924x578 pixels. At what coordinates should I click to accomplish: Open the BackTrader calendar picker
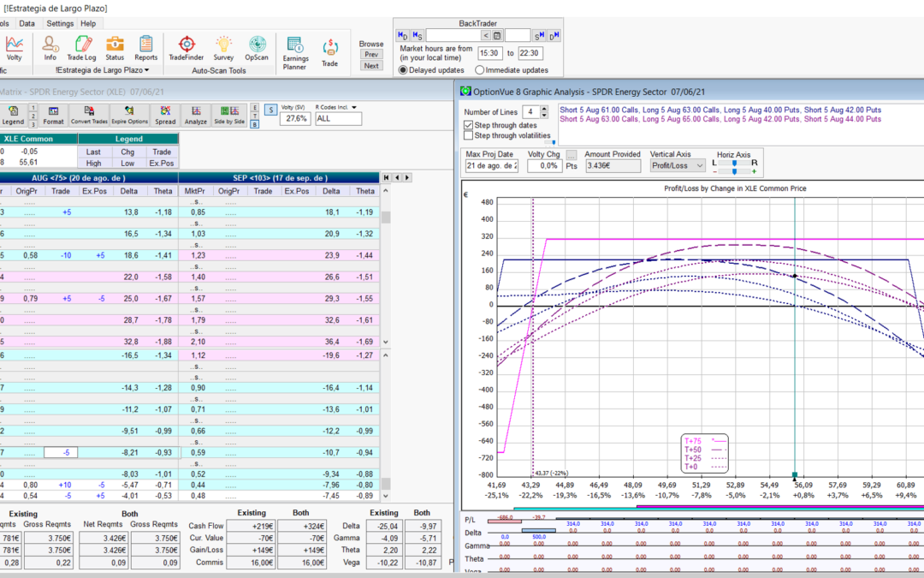pos(497,36)
